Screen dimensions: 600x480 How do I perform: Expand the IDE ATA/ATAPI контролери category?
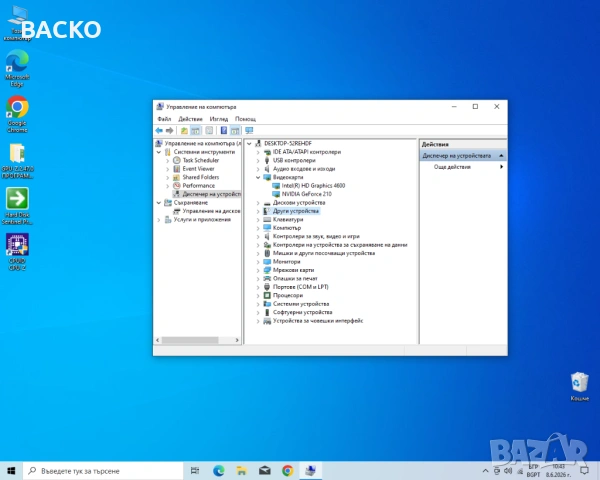(258, 152)
